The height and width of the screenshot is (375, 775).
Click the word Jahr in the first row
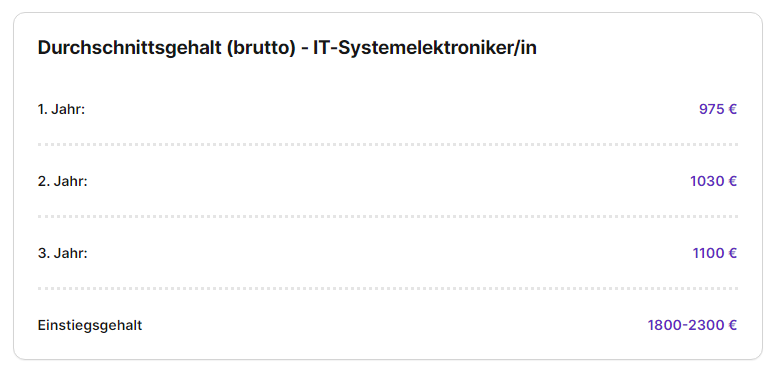[68, 110]
